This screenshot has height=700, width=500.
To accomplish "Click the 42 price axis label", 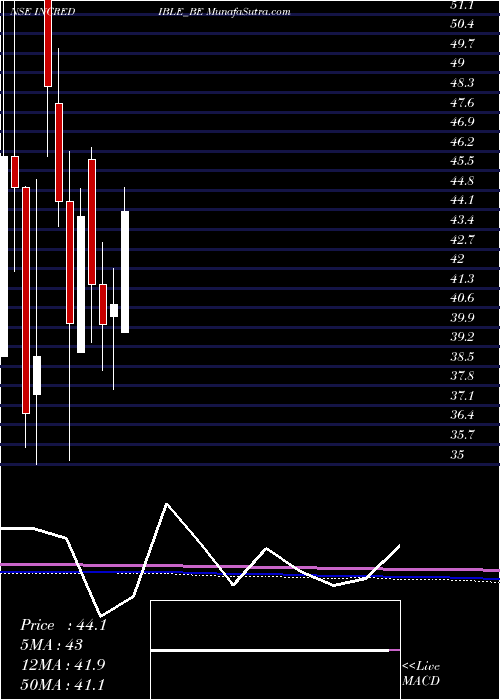I will [458, 259].
